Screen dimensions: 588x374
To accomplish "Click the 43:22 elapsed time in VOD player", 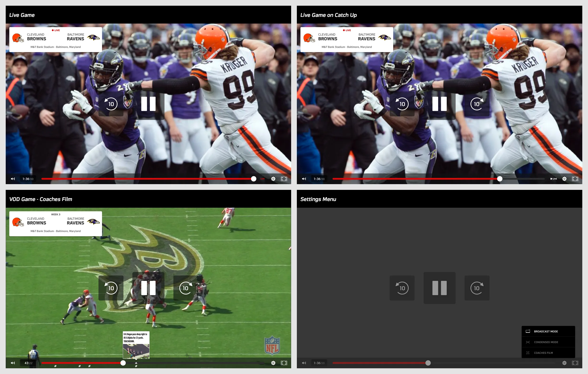I will click(28, 363).
